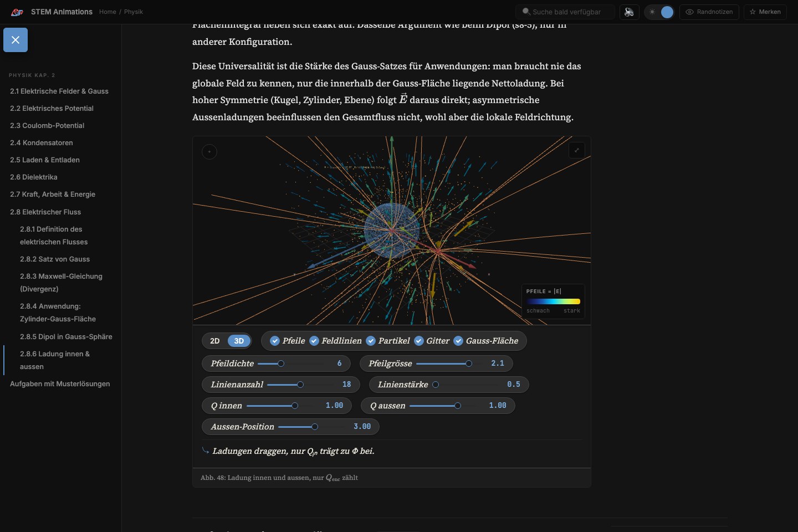The image size is (798, 532).
Task: Disable the Partikel checkbox
Action: tap(371, 341)
